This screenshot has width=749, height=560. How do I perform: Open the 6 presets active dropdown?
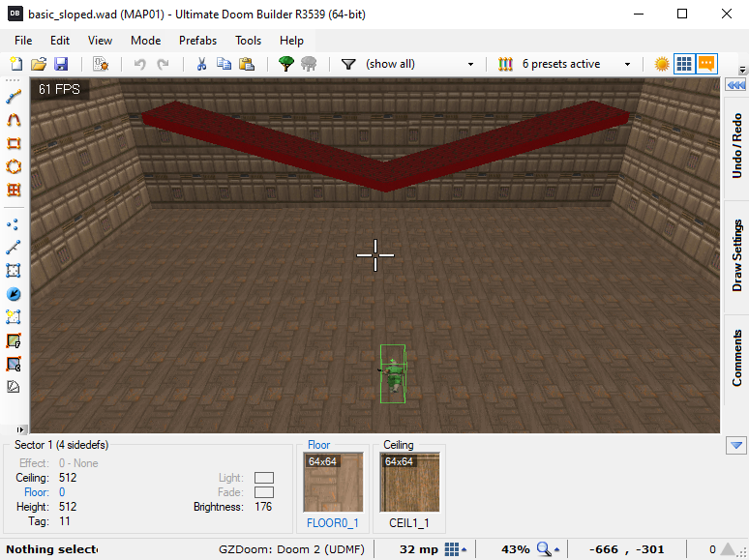click(628, 64)
